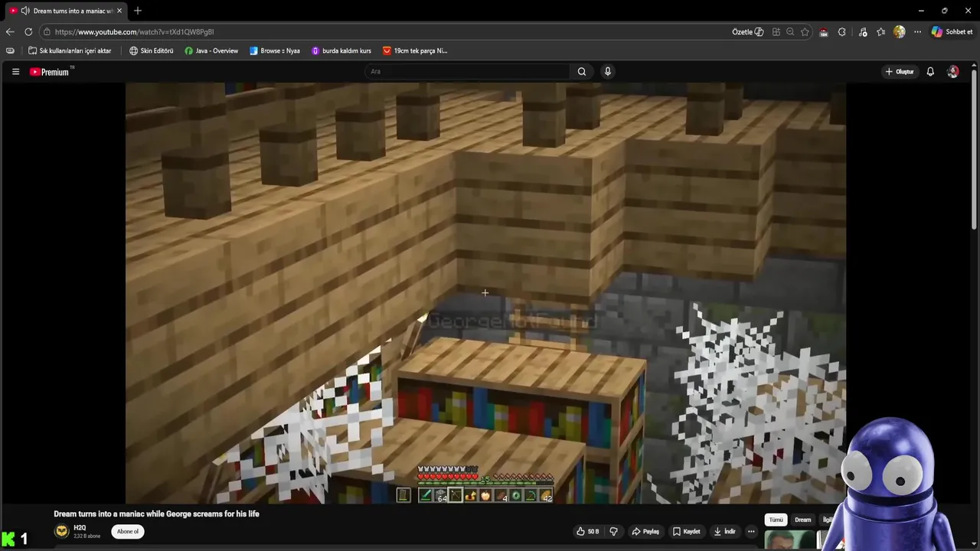Subscribe using the Abone ol button
Screen dimensions: 980x551
(128, 531)
